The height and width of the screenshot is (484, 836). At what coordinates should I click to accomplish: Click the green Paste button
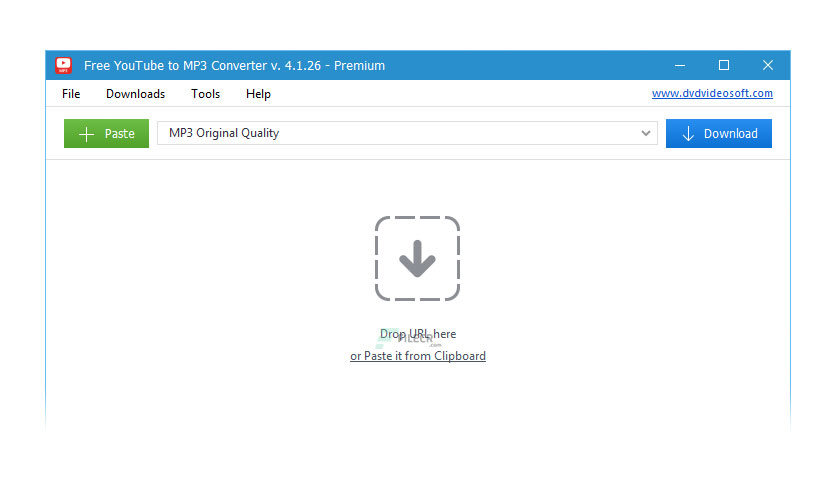(x=106, y=133)
